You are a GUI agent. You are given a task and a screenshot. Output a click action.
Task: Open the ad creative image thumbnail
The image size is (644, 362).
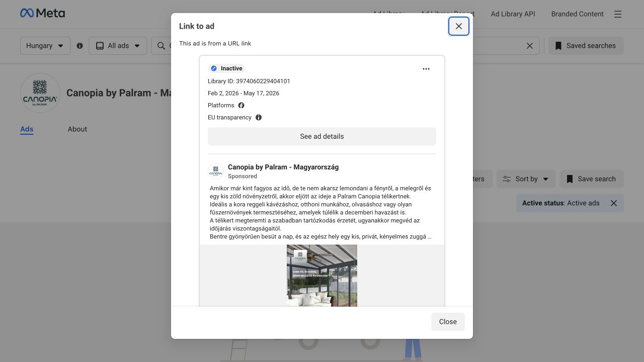point(322,276)
